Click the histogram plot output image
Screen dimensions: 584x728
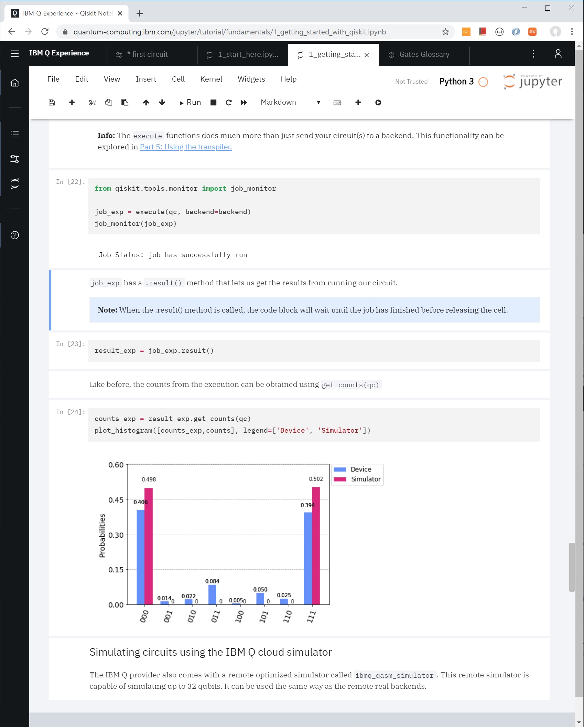point(241,543)
